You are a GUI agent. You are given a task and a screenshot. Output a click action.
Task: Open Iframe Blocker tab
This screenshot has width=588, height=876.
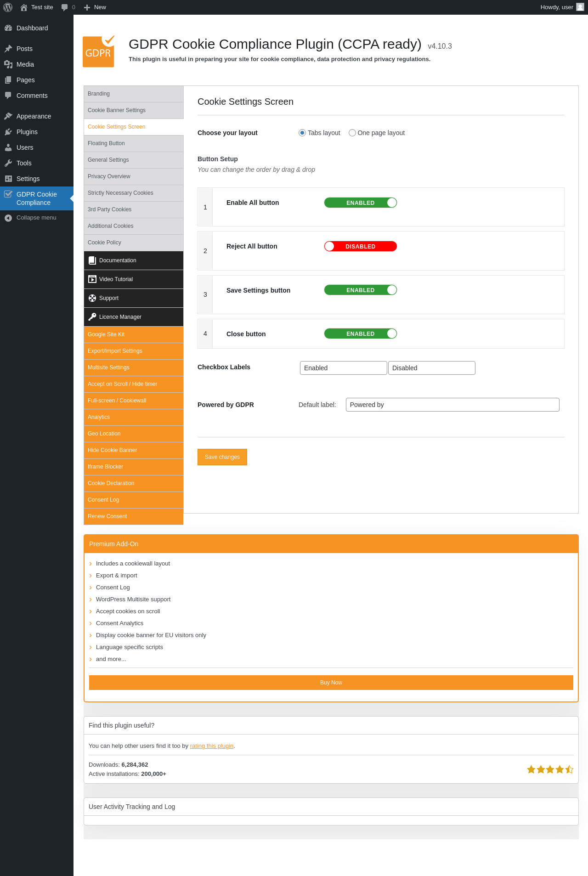click(134, 467)
